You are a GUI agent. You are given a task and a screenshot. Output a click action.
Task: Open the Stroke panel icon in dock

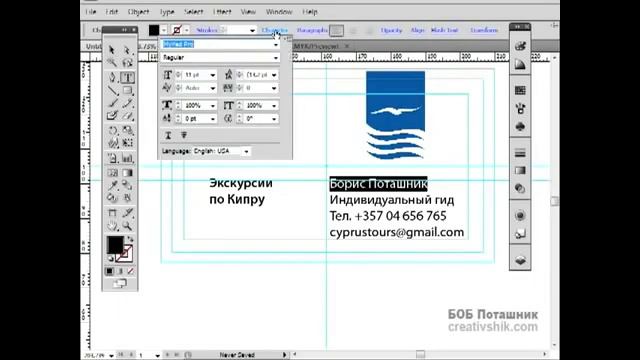pos(520,153)
